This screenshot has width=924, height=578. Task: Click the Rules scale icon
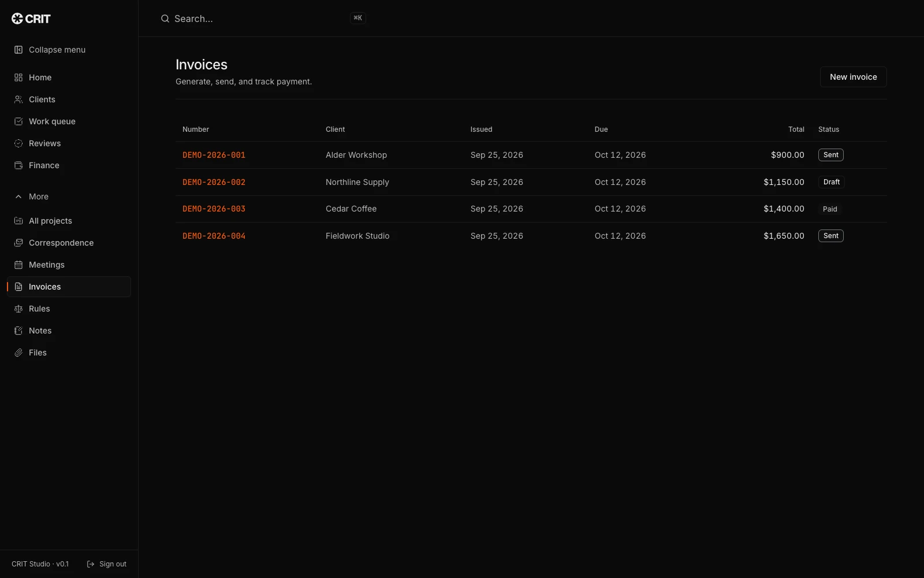[x=18, y=309]
